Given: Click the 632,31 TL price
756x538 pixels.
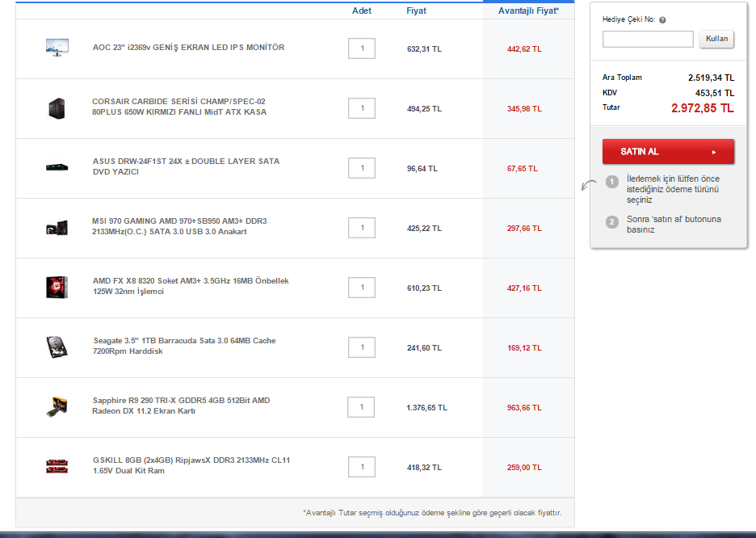Looking at the screenshot, I should coord(424,49).
